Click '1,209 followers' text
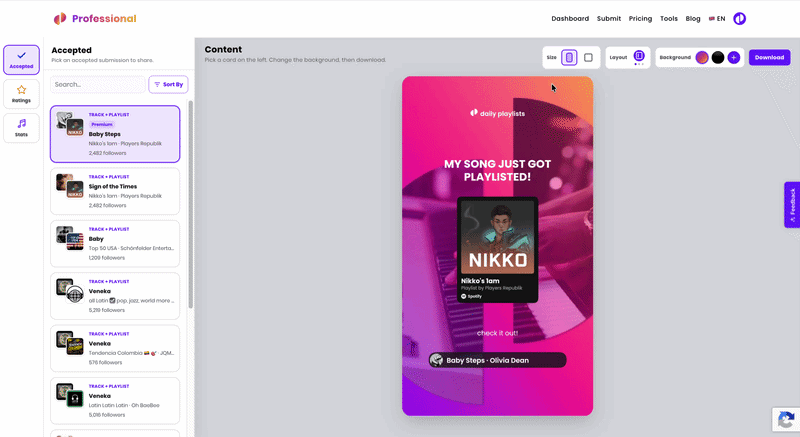 click(x=107, y=258)
